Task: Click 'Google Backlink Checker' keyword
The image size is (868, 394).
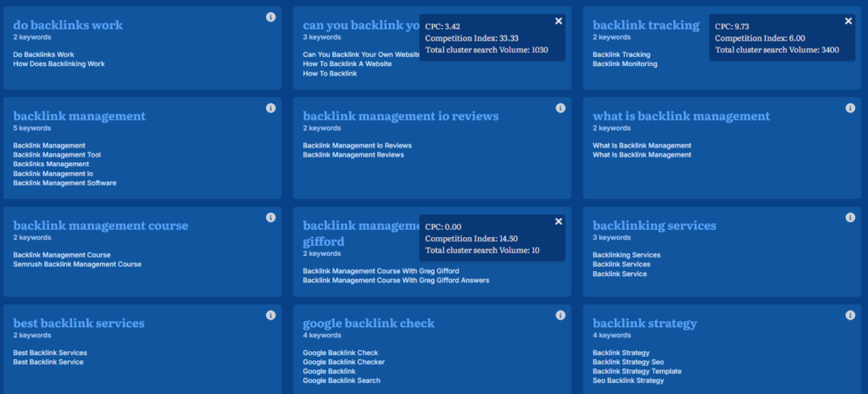Action: coord(343,362)
